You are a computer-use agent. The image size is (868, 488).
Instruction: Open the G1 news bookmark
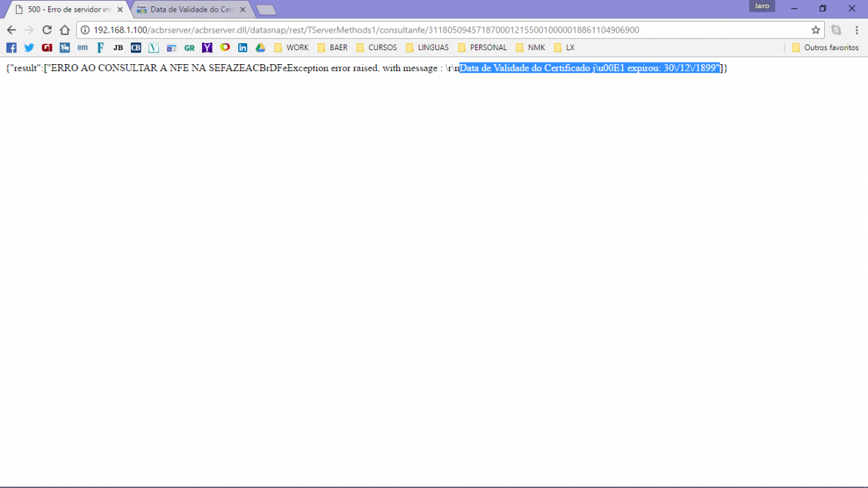(x=47, y=47)
